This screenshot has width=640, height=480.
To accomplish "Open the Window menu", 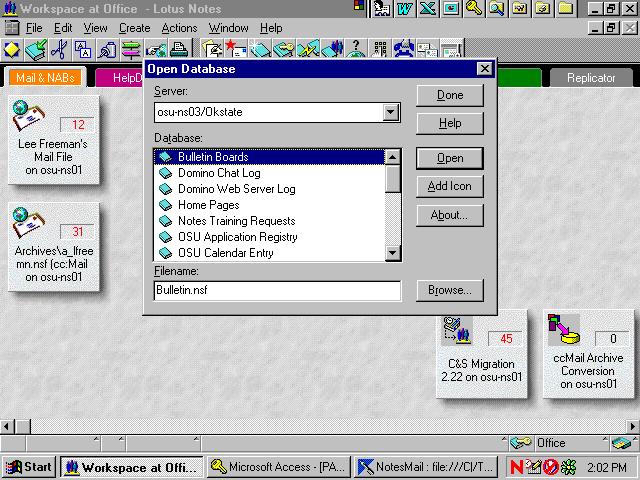I will click(x=229, y=28).
